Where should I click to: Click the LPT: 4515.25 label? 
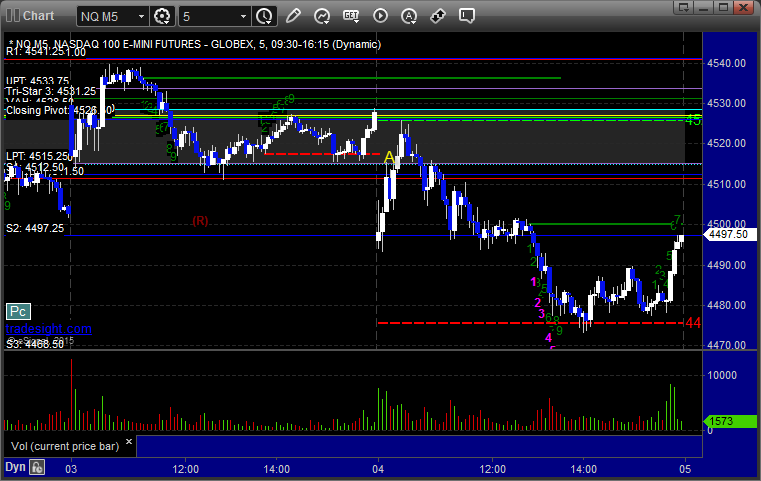tap(39, 156)
